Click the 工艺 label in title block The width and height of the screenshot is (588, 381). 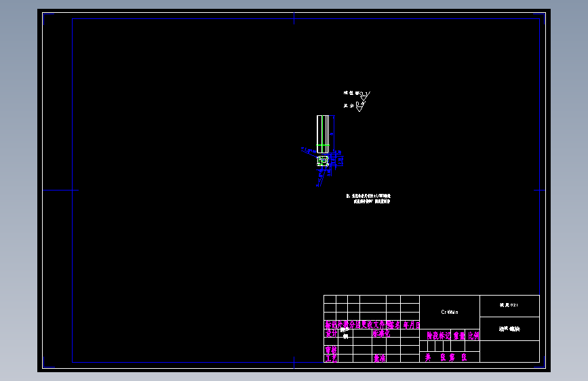(x=331, y=359)
